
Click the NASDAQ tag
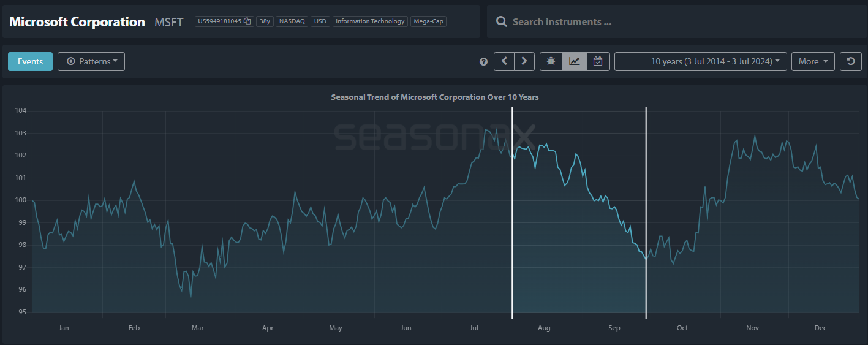[292, 21]
